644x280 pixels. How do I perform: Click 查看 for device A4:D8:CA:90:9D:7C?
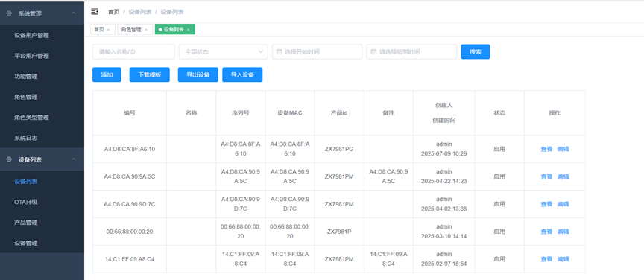[x=546, y=204]
